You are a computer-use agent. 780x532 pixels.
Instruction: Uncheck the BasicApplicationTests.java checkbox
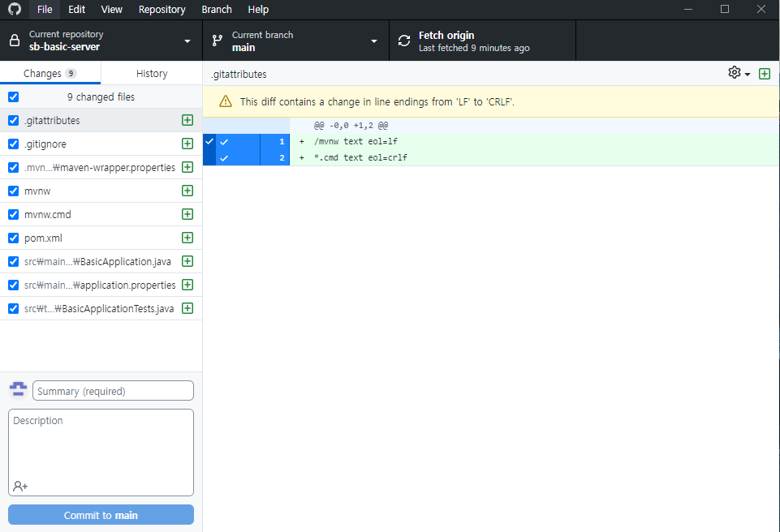(x=14, y=309)
